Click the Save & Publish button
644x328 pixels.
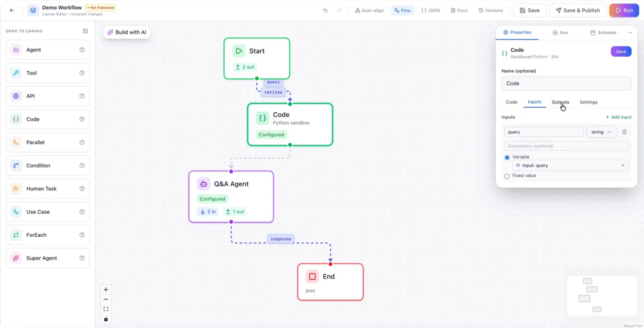(578, 10)
